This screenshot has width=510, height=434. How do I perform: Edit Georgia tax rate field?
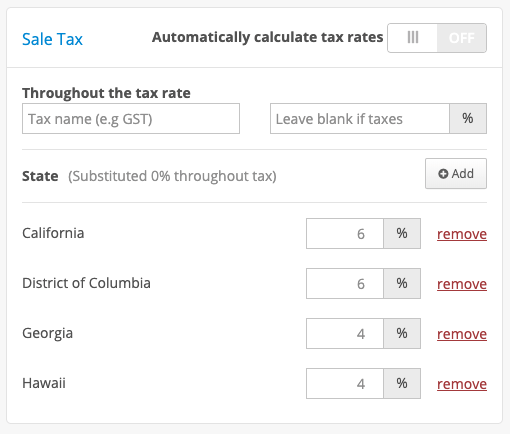pyautogui.click(x=345, y=334)
